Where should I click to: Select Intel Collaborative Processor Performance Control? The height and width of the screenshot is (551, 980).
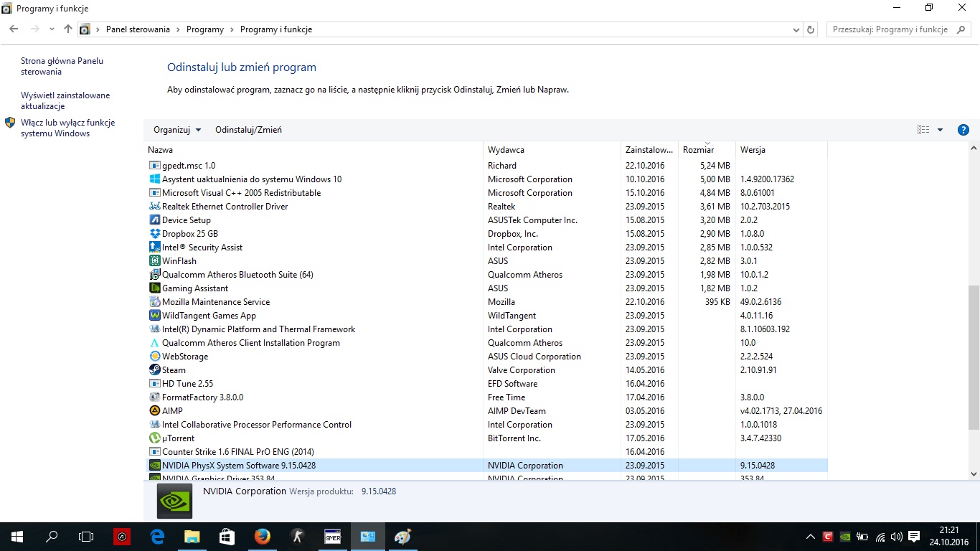coord(486,425)
